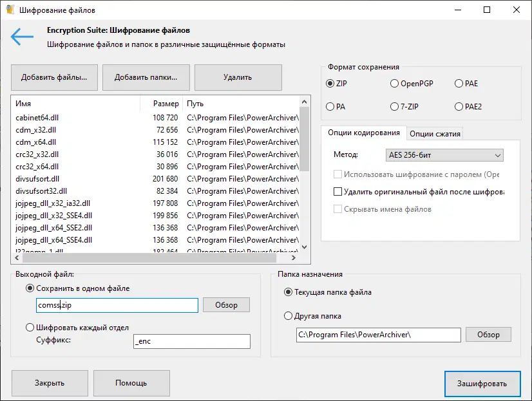Start encryption with 'Зашифровать' button
532x401 pixels.
482,384
